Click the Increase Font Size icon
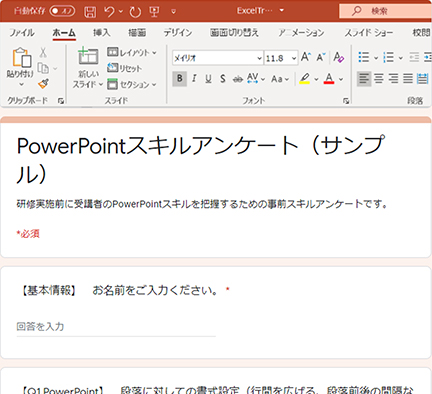The width and height of the screenshot is (432, 394). click(306, 57)
